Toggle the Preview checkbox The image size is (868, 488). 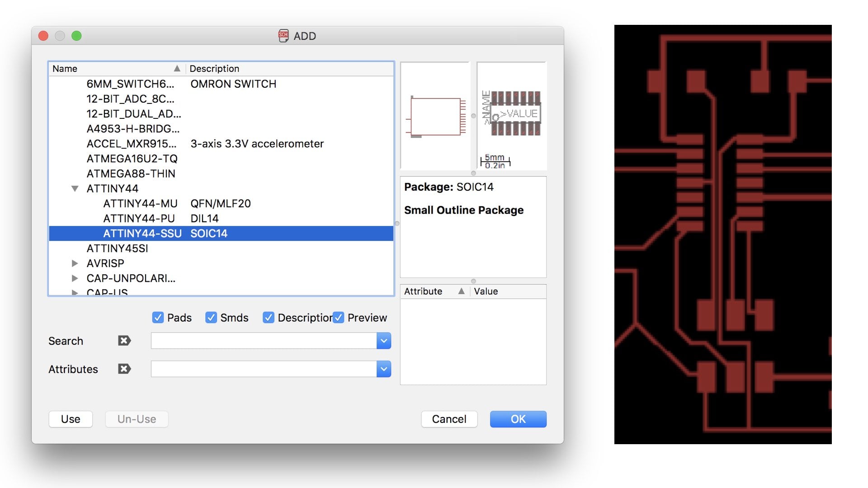[x=338, y=318]
